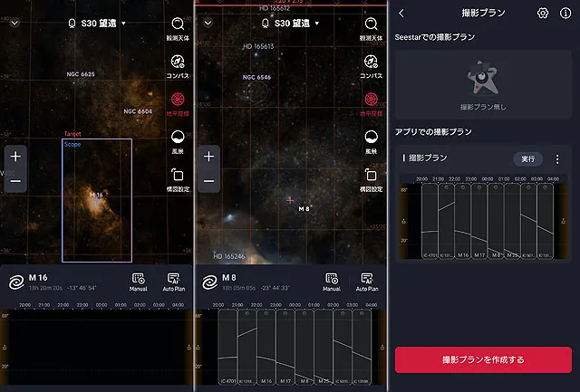Tap the red Target label
This screenshot has height=392, width=580.
72,134
